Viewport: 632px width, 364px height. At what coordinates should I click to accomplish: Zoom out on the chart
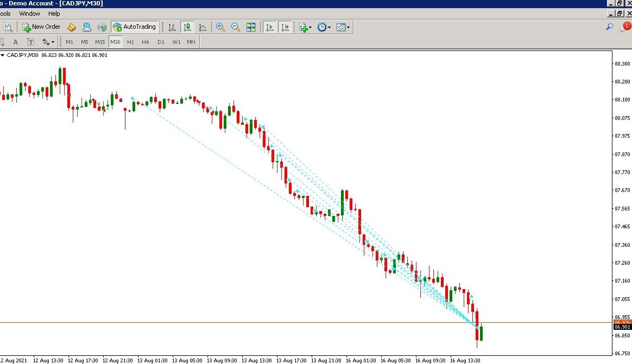point(236,27)
